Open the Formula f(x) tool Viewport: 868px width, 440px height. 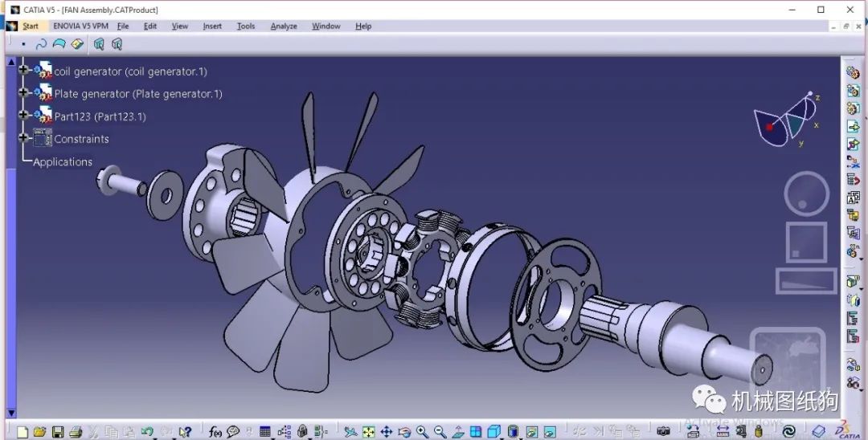click(x=215, y=432)
